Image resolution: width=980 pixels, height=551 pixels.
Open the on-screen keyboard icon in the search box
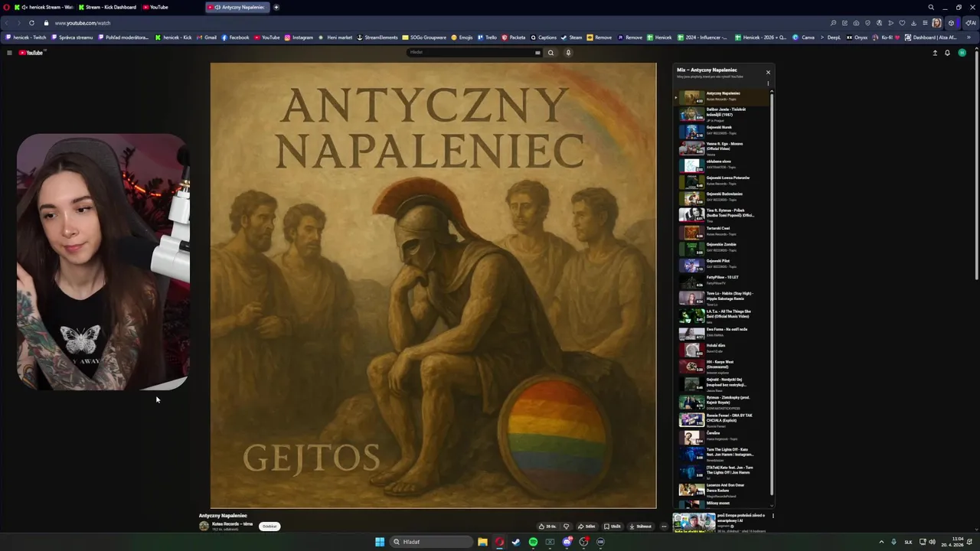point(537,53)
